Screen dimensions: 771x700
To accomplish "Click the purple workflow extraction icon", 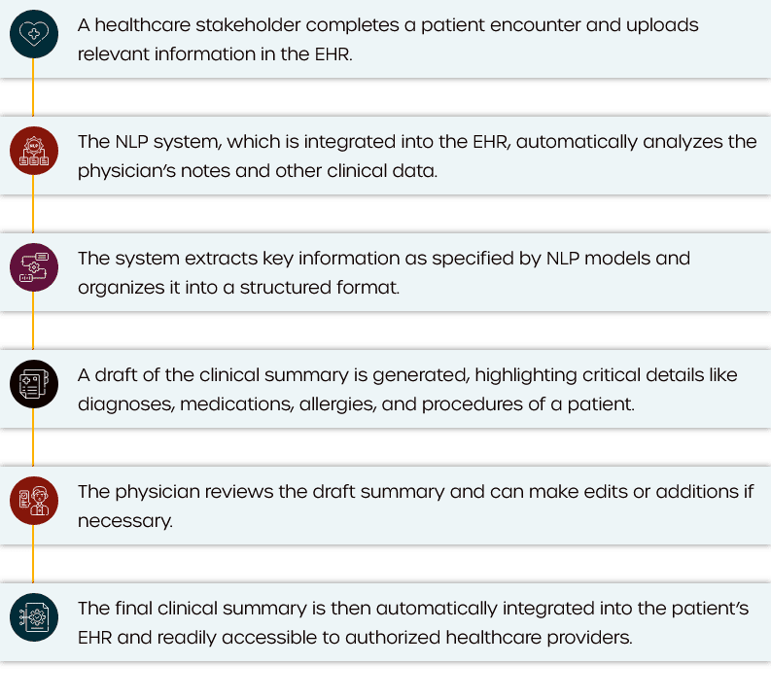I will (34, 267).
